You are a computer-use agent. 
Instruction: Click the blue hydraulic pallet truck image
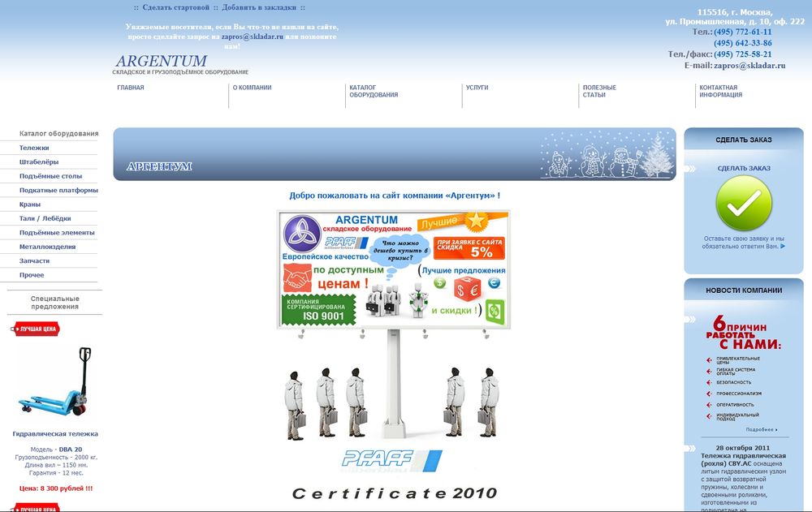point(55,382)
